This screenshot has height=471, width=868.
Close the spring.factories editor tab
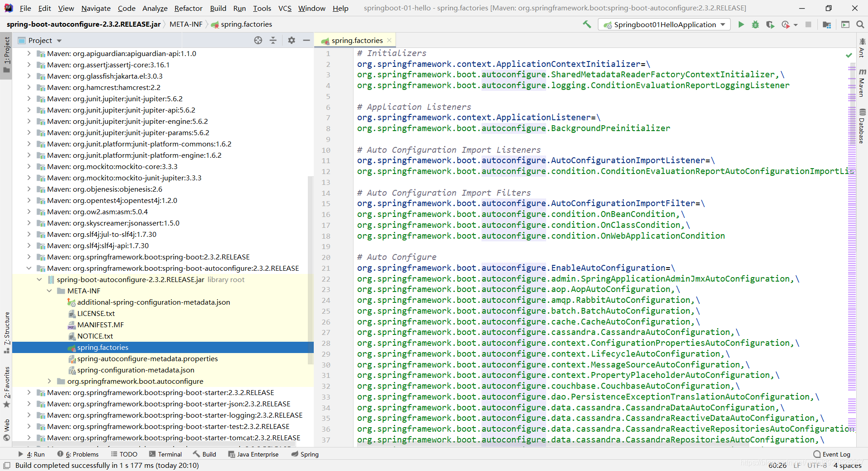389,40
